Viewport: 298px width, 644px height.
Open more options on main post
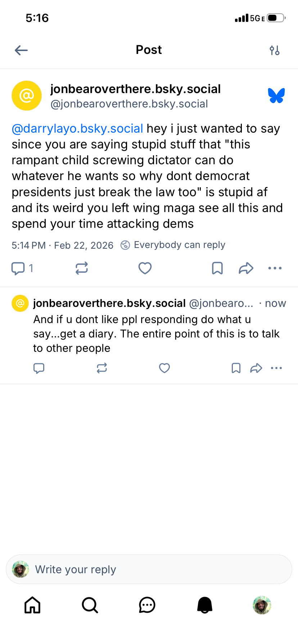(275, 268)
